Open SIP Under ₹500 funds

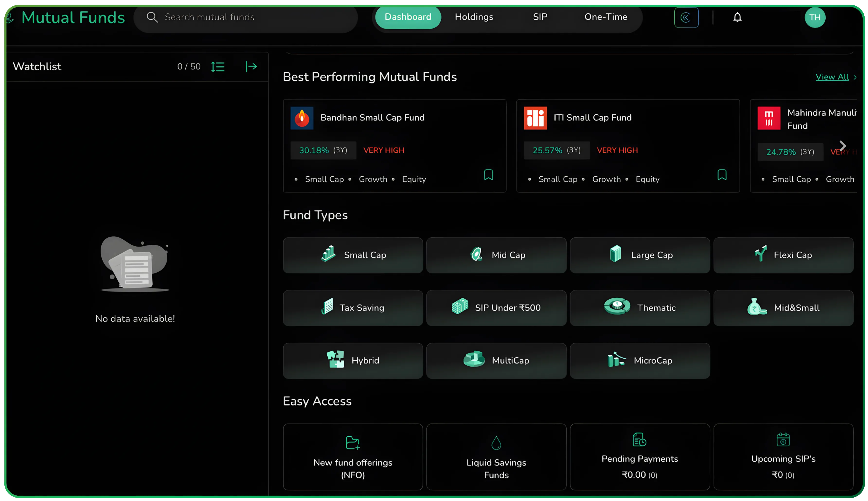[496, 308]
